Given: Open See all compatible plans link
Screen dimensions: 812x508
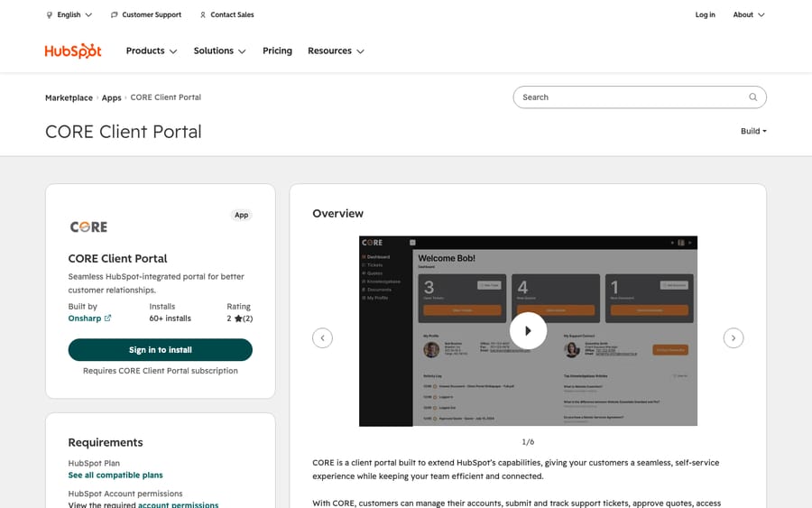Looking at the screenshot, I should (115, 476).
